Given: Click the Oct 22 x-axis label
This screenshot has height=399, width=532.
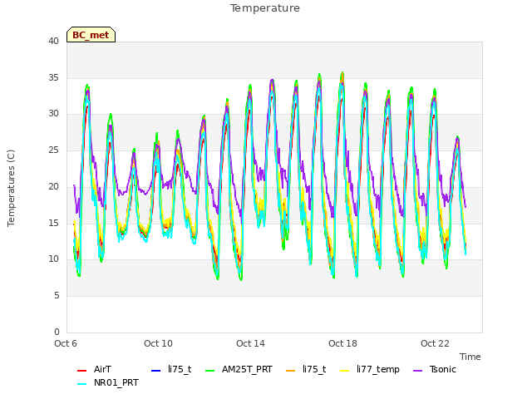Looking at the screenshot, I should click(435, 343).
